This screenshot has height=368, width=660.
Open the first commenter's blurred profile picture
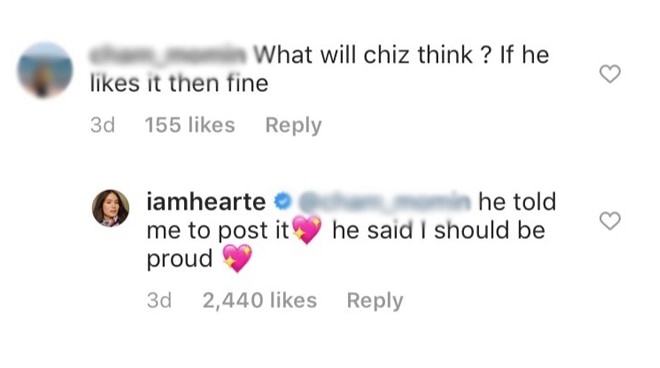coord(45,70)
